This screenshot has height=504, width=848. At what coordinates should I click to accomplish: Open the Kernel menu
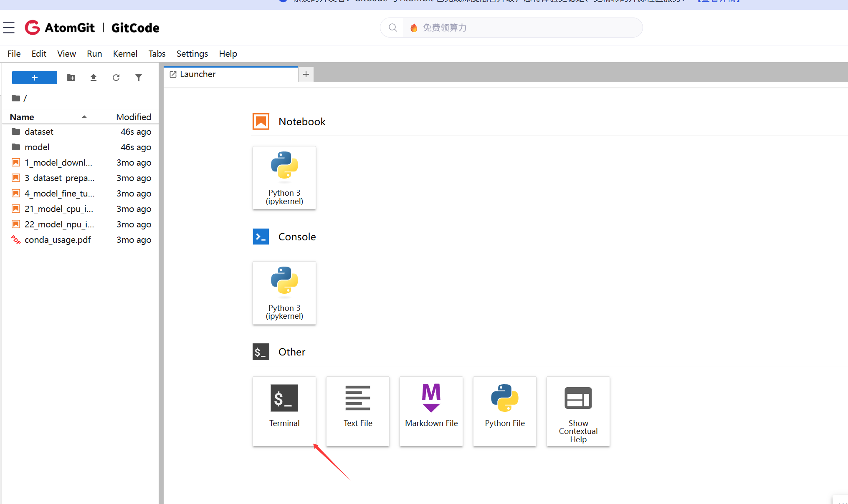[125, 53]
